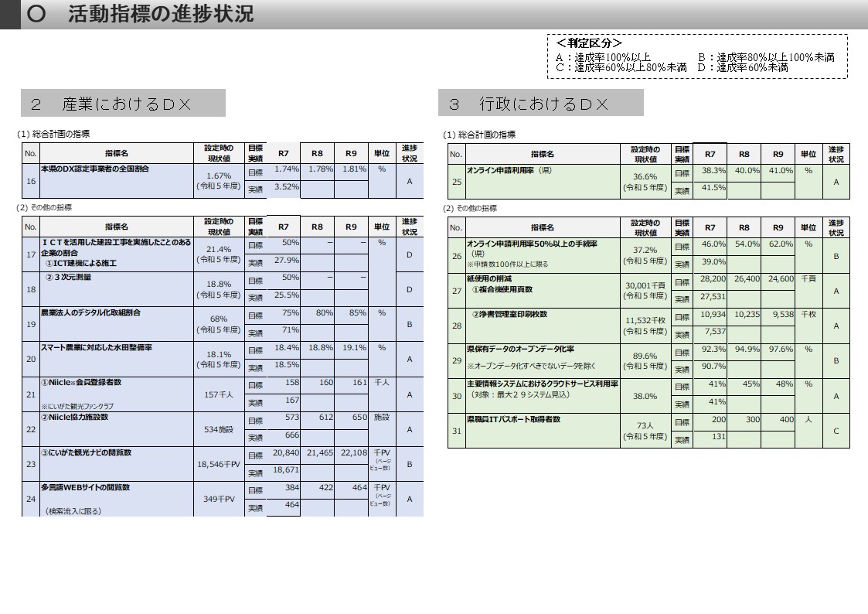Screen dimensions: 868x614
Task: Select the 行政におけるDX section heading
Action: [541, 103]
